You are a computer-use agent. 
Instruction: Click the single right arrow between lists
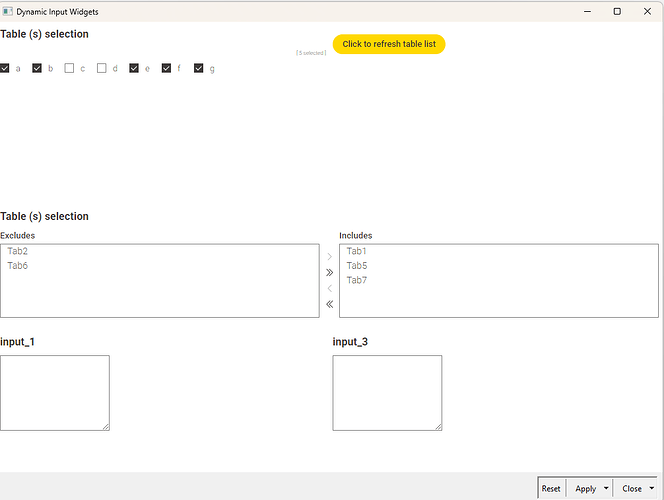pos(329,257)
